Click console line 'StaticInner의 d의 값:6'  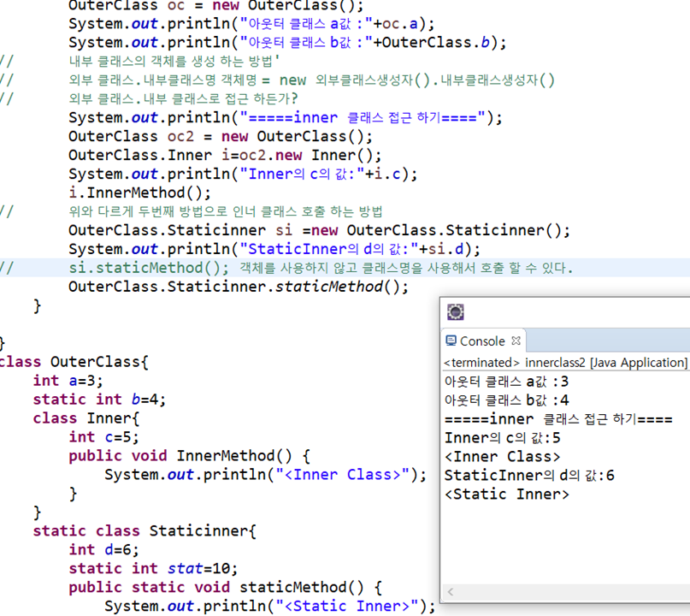[x=529, y=476]
